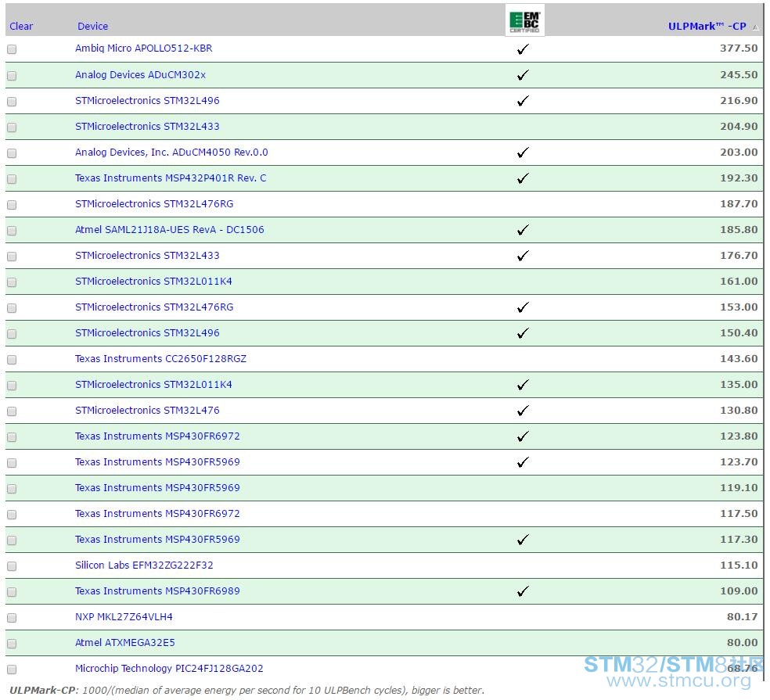This screenshot has height=700, width=770.
Task: Click the 245.50 score value
Action: click(x=739, y=74)
